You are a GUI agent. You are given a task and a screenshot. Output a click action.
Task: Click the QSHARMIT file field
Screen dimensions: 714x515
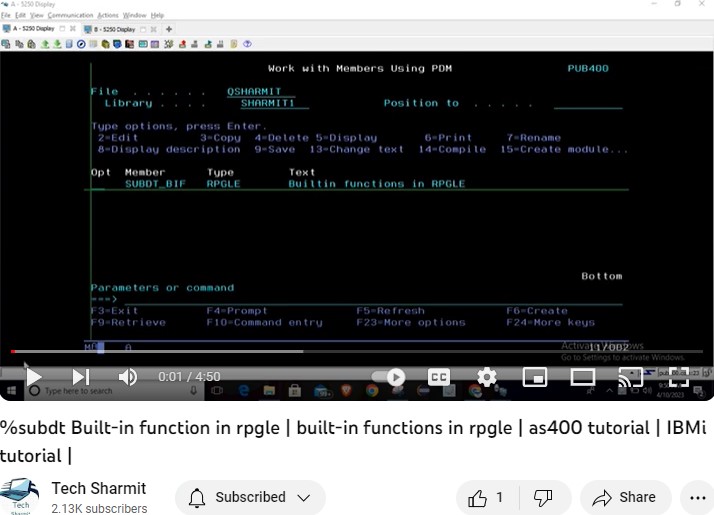(x=260, y=92)
